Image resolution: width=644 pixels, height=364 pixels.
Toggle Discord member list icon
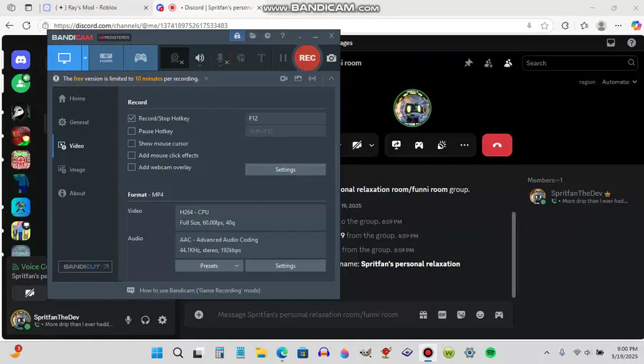(508, 63)
